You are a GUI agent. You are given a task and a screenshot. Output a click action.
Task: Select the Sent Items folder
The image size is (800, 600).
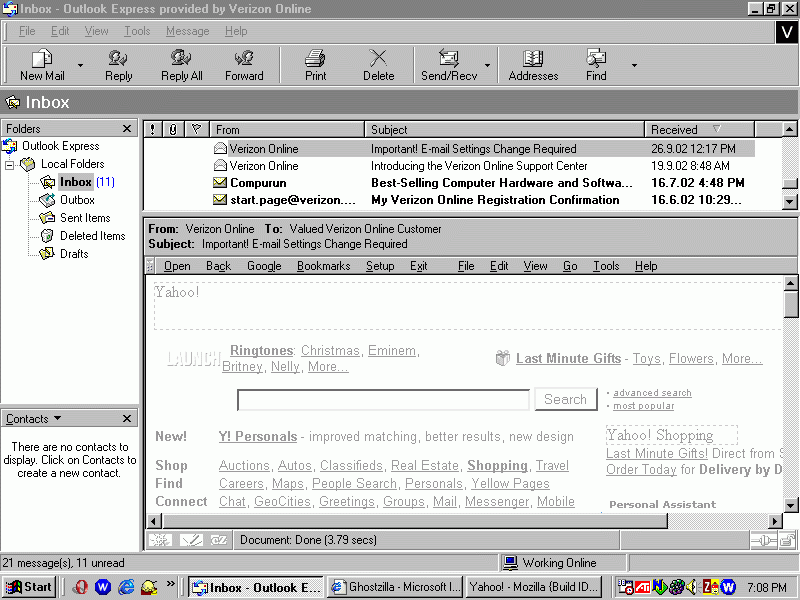point(85,218)
